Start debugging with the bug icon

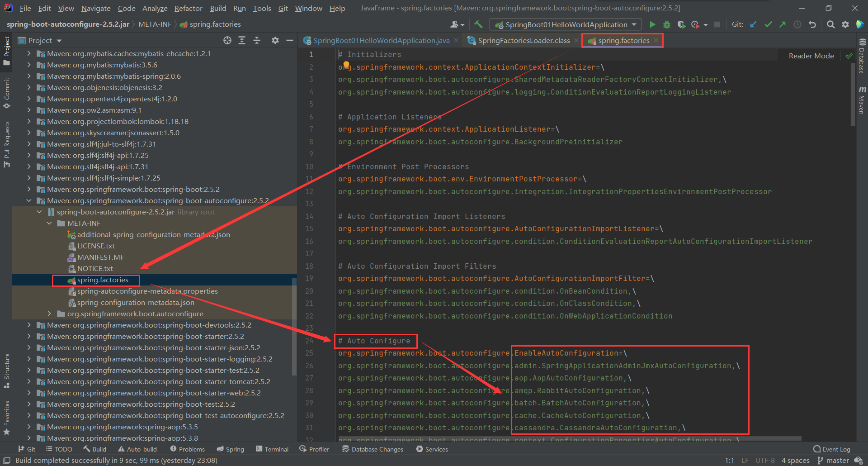tap(666, 24)
